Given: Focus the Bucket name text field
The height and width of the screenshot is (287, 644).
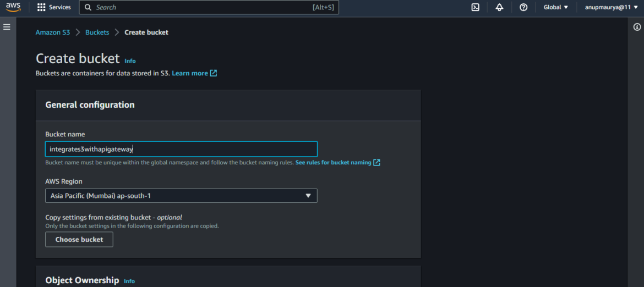Looking at the screenshot, I should point(181,149).
